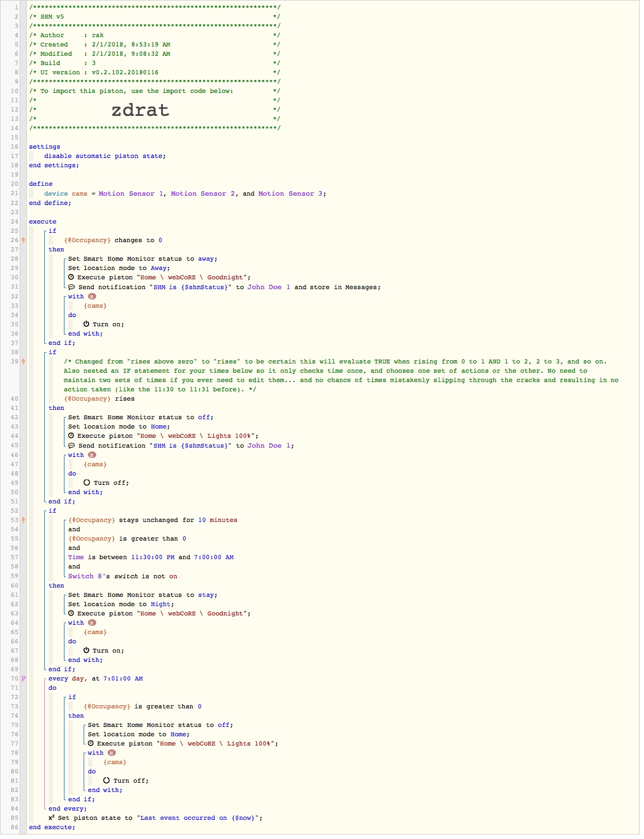
Task: Click "{cams}" on line 79
Action: click(115, 762)
